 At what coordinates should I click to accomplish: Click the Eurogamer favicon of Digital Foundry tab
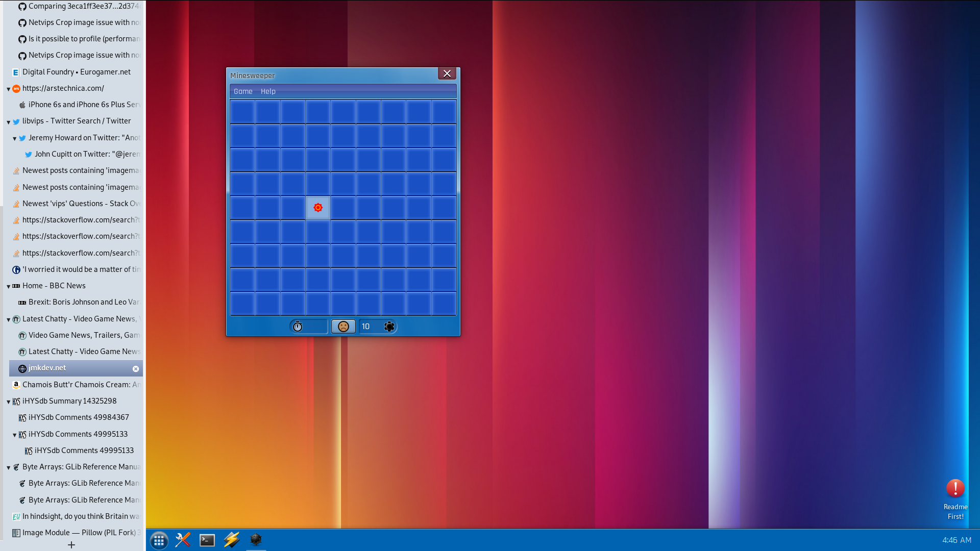pos(16,72)
